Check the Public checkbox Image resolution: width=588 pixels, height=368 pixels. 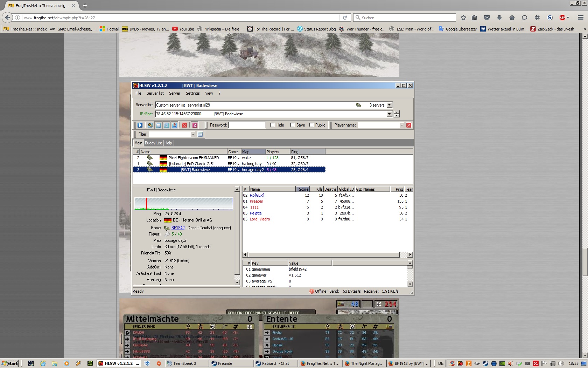coord(311,125)
